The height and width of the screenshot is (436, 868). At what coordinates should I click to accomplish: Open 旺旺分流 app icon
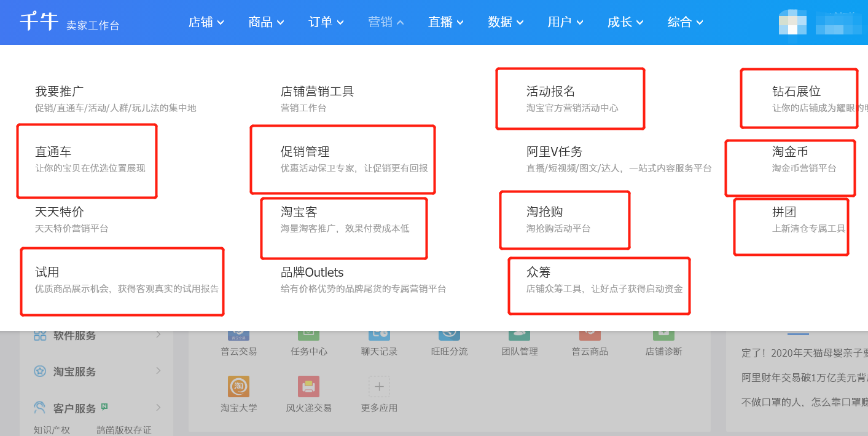[x=449, y=335]
